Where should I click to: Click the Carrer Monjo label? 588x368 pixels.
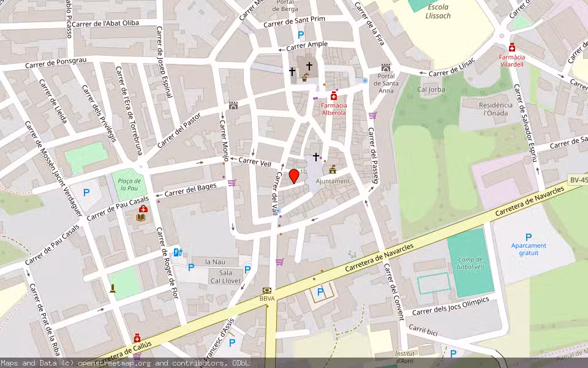pos(224,140)
